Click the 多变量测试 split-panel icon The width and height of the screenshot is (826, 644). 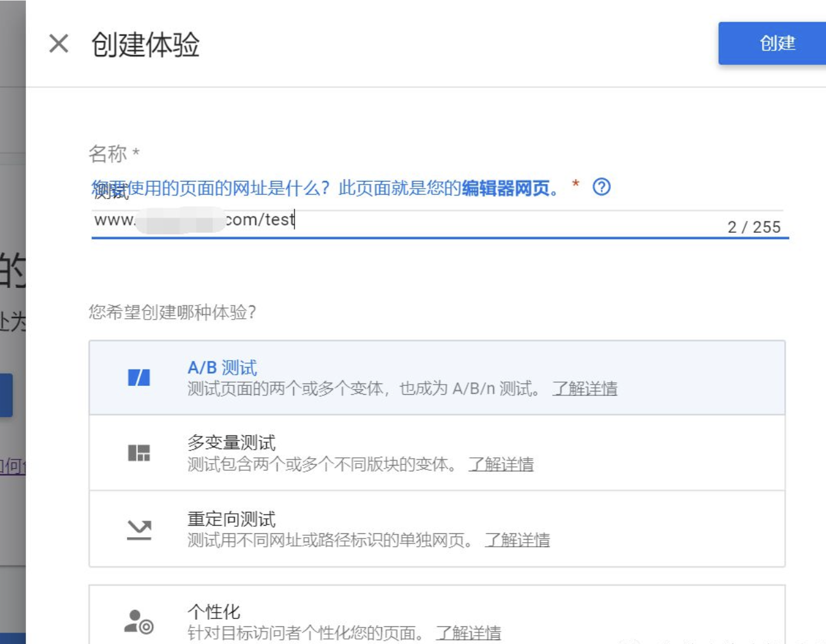(x=140, y=452)
